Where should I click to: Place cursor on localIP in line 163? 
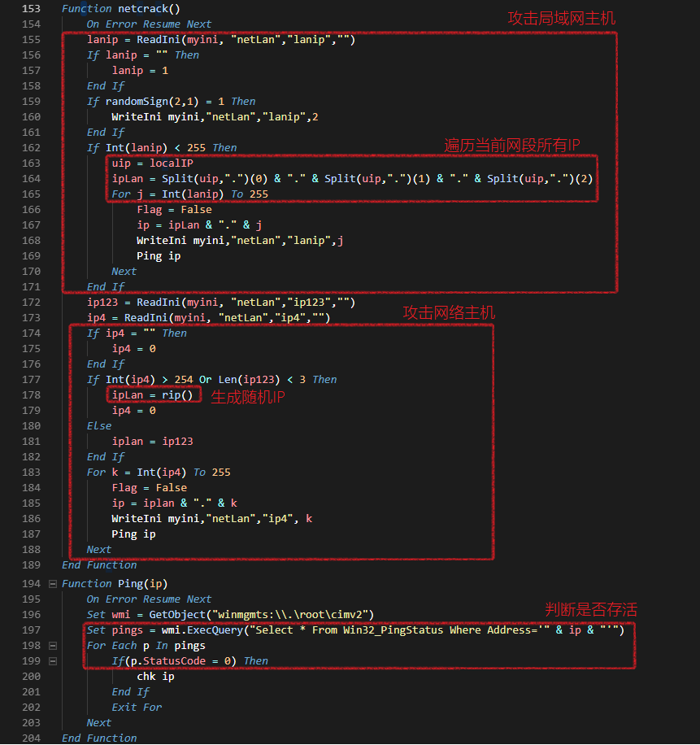171,163
